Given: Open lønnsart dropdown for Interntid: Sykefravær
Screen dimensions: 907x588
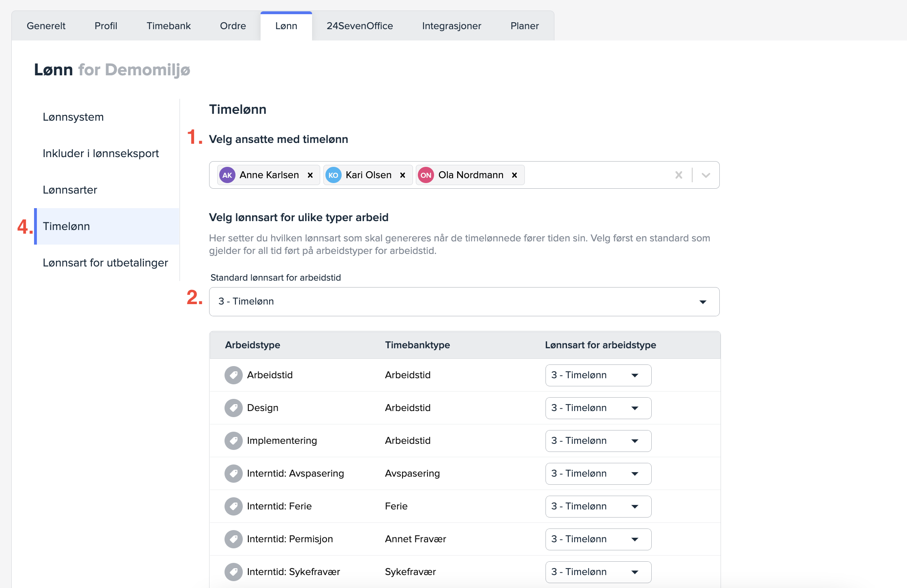Looking at the screenshot, I should 598,572.
